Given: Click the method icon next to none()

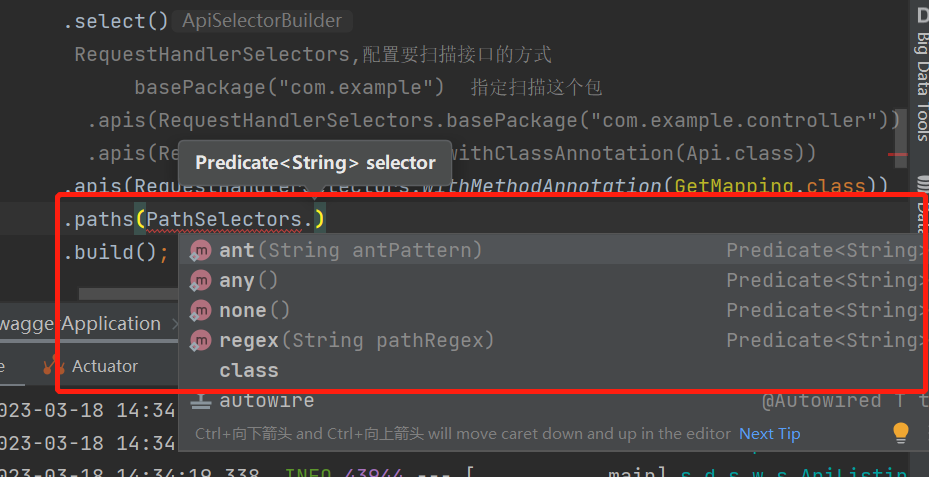Looking at the screenshot, I should coord(200,310).
